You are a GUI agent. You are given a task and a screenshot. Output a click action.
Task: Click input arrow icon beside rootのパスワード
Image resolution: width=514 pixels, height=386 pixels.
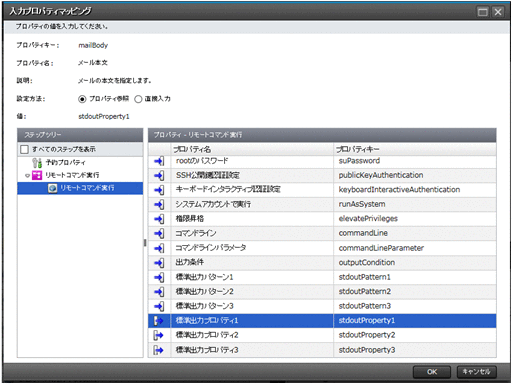[159, 161]
